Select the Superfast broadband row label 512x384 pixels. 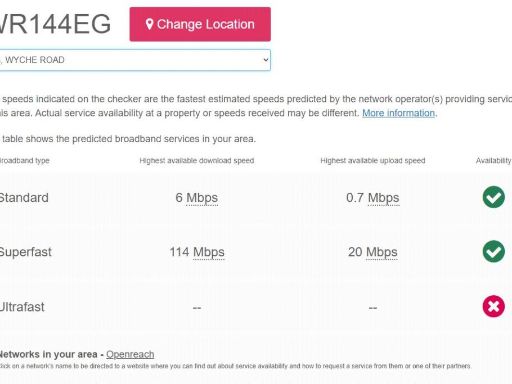pos(25,252)
